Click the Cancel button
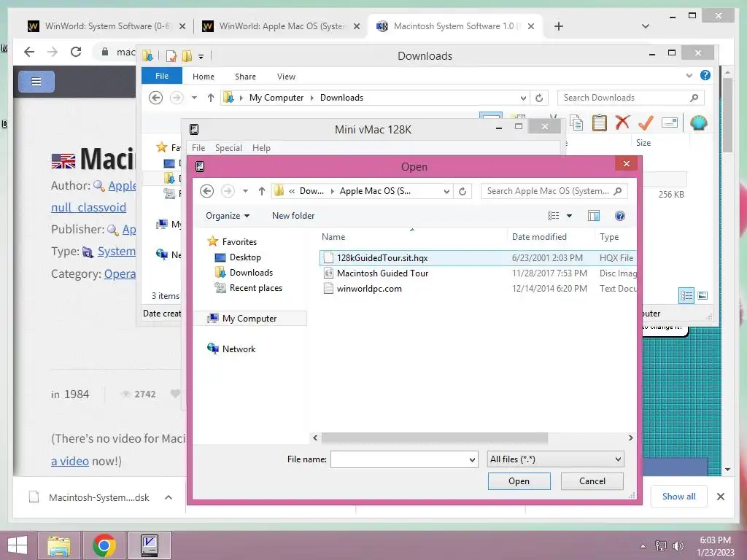This screenshot has width=747, height=560. tap(592, 481)
